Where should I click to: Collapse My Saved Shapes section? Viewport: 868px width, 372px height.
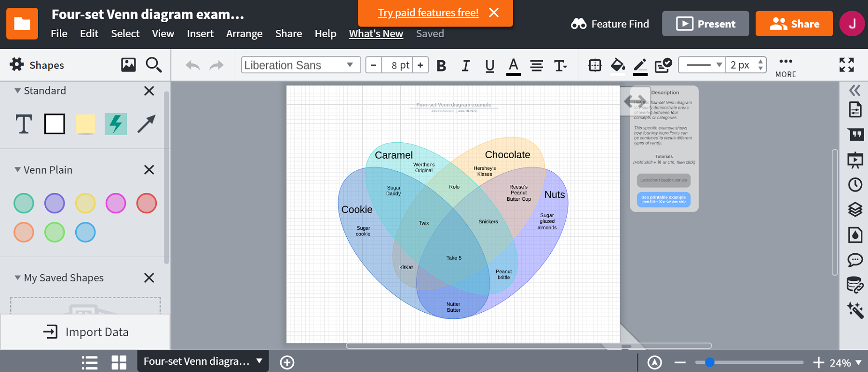point(17,278)
